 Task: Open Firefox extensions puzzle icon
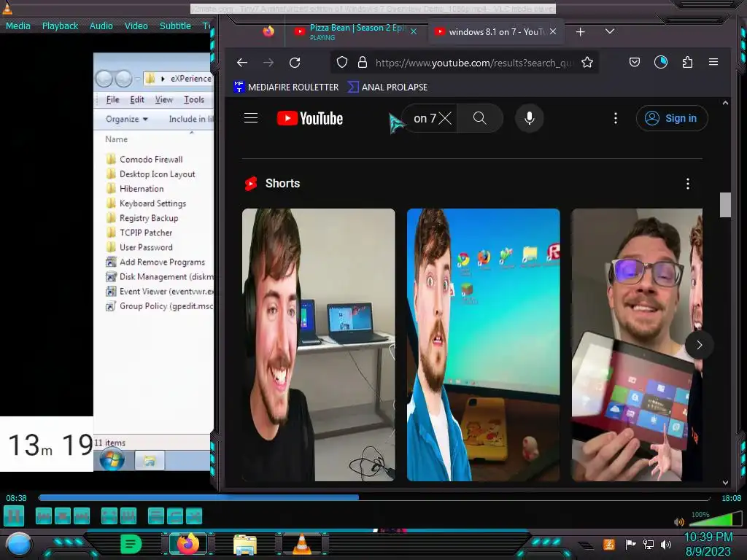(x=687, y=63)
